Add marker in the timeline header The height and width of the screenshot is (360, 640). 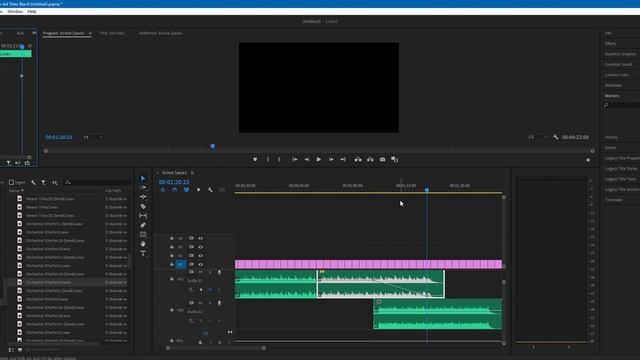tap(199, 190)
